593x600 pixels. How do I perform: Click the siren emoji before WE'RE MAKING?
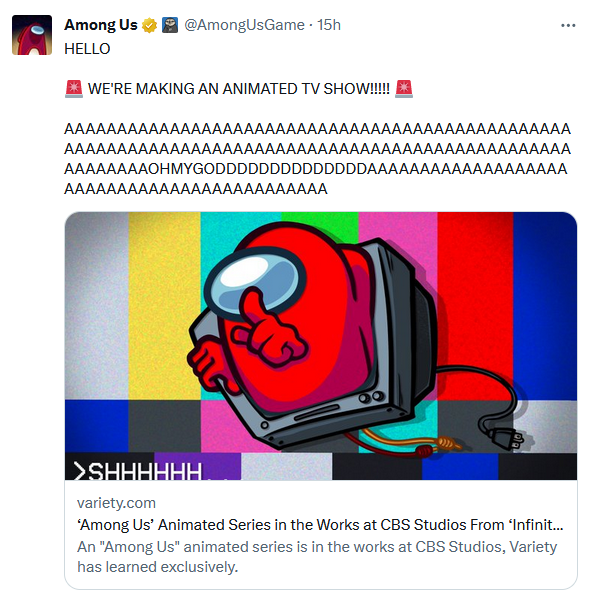[x=74, y=89]
